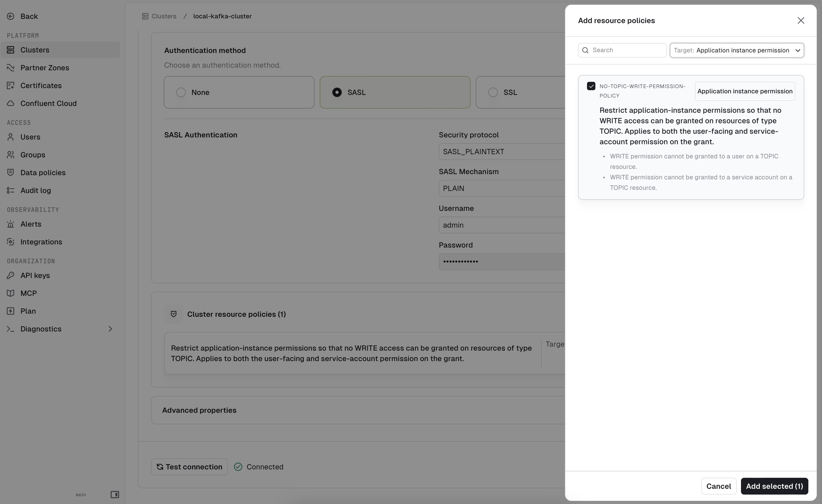This screenshot has height=504, width=822.
Task: Click the Back link
Action: point(29,16)
